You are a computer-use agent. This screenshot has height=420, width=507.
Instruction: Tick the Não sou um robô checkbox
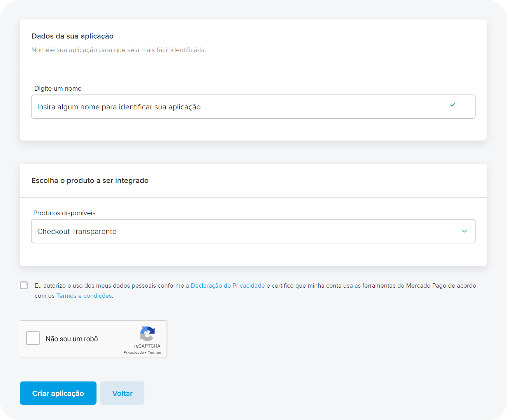click(x=33, y=338)
